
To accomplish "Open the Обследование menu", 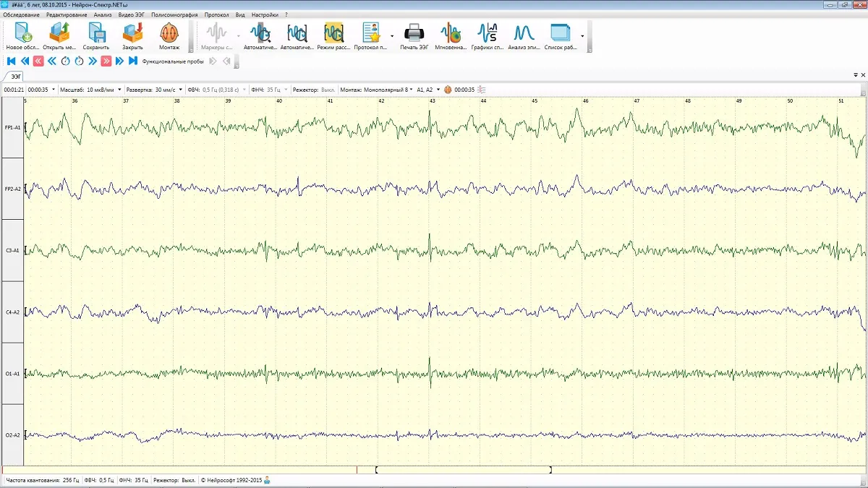I will point(22,14).
